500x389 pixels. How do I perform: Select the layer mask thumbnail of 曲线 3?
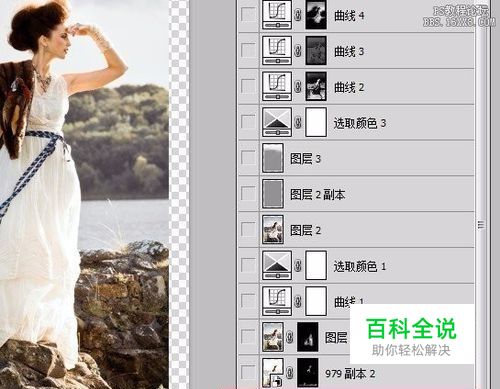(x=316, y=50)
